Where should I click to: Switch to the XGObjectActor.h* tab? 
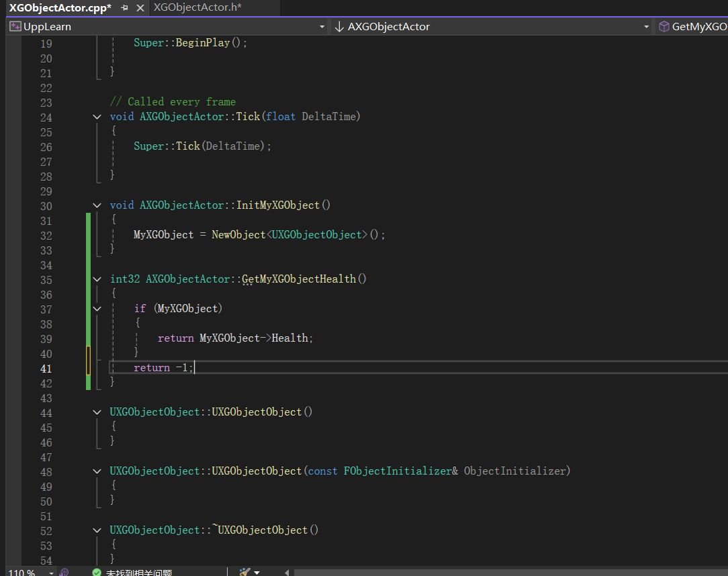pos(197,7)
